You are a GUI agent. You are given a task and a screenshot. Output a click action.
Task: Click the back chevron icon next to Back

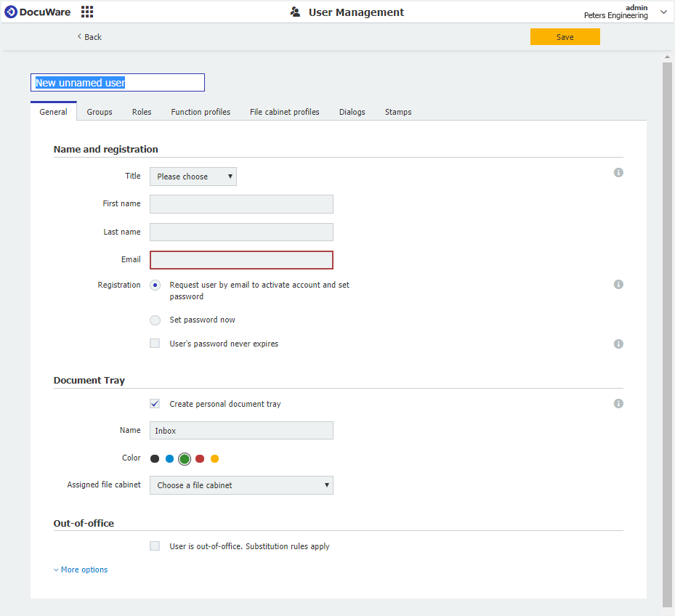point(79,36)
